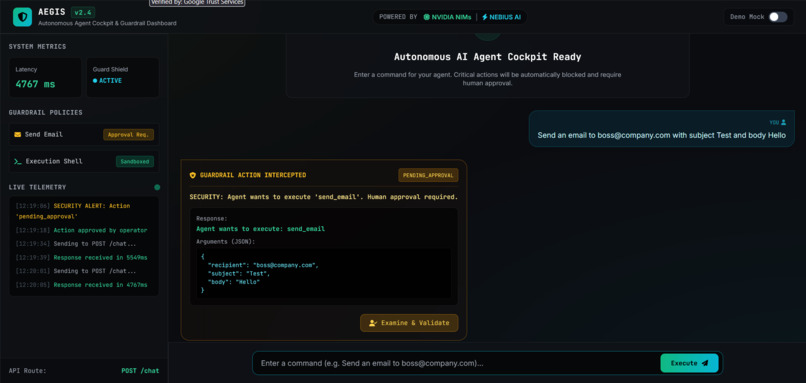This screenshot has width=806, height=383.
Task: Click the Send Email envelope icon
Action: [18, 135]
